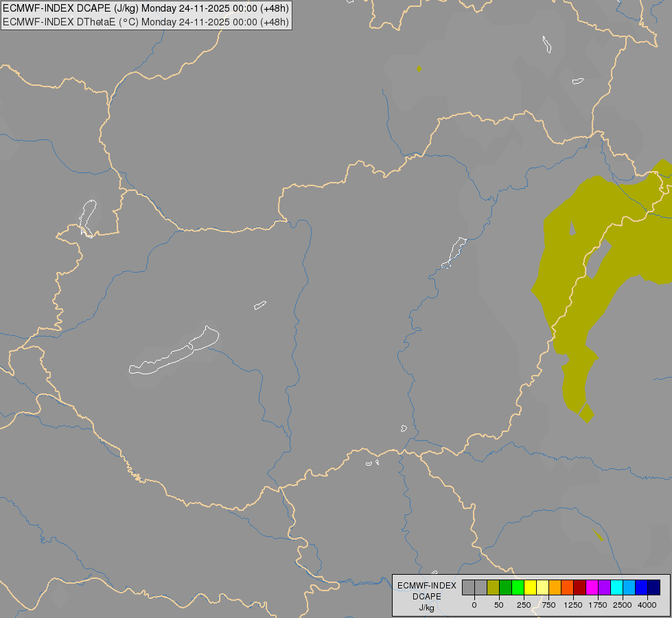Select the pure yellow legend swatch
The width and height of the screenshot is (672, 618).
pos(530,587)
